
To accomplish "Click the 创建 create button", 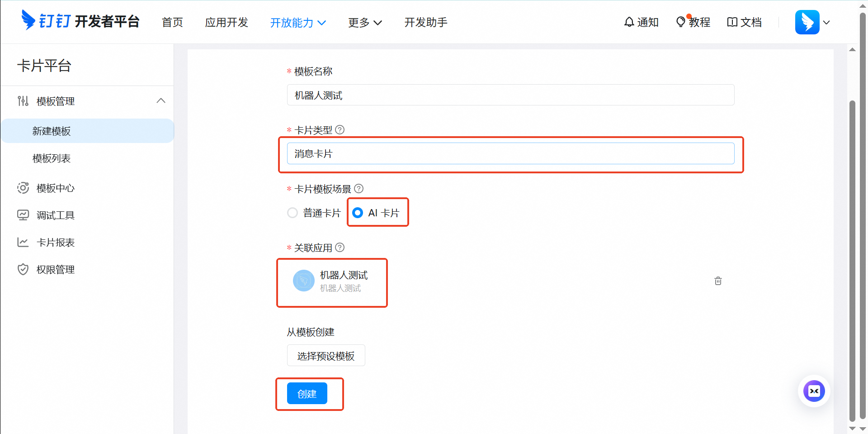I will pyautogui.click(x=307, y=394).
